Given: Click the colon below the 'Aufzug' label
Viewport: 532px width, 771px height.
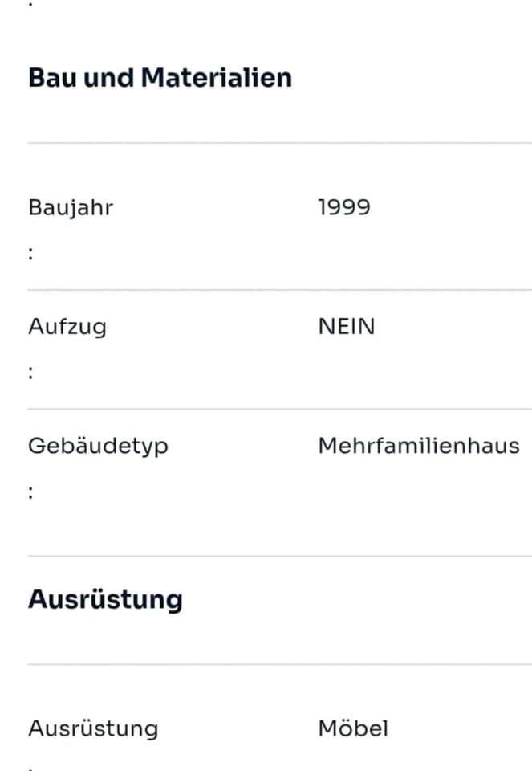Looking at the screenshot, I should 30,373.
